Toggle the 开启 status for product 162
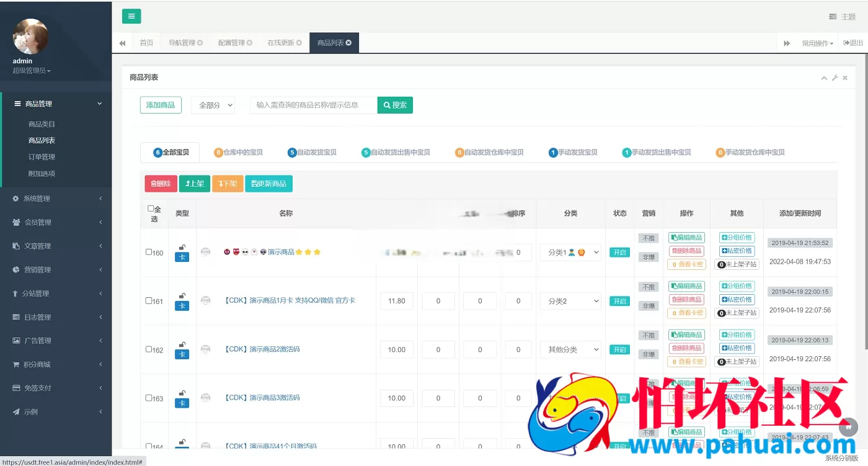The image size is (868, 466). (x=619, y=349)
